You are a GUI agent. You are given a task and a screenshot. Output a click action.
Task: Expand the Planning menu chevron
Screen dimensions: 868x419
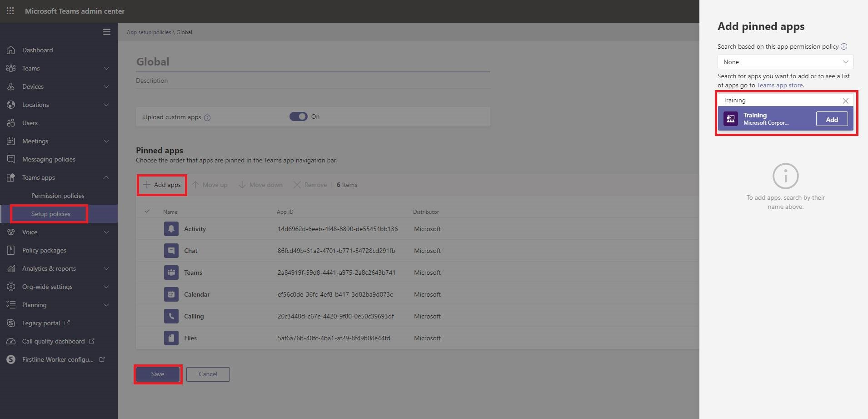click(x=106, y=305)
